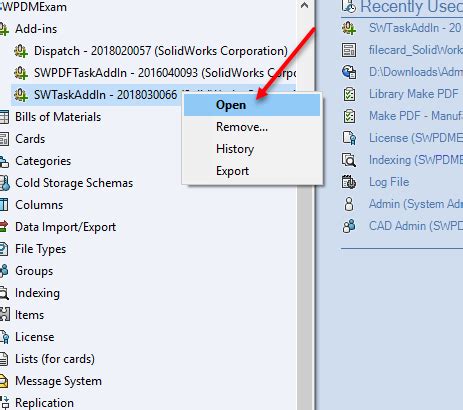
Task: Open the Admin (System Adm link
Action: coord(416,204)
